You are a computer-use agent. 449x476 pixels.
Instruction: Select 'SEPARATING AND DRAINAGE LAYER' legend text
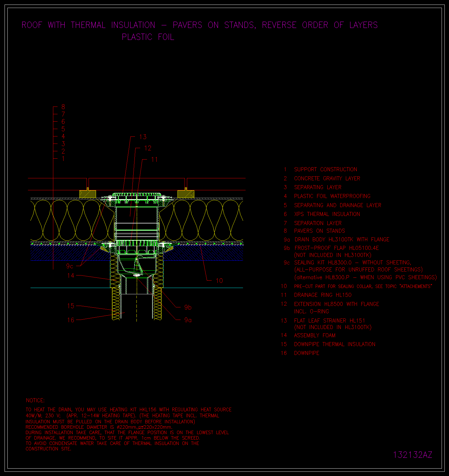click(x=338, y=205)
